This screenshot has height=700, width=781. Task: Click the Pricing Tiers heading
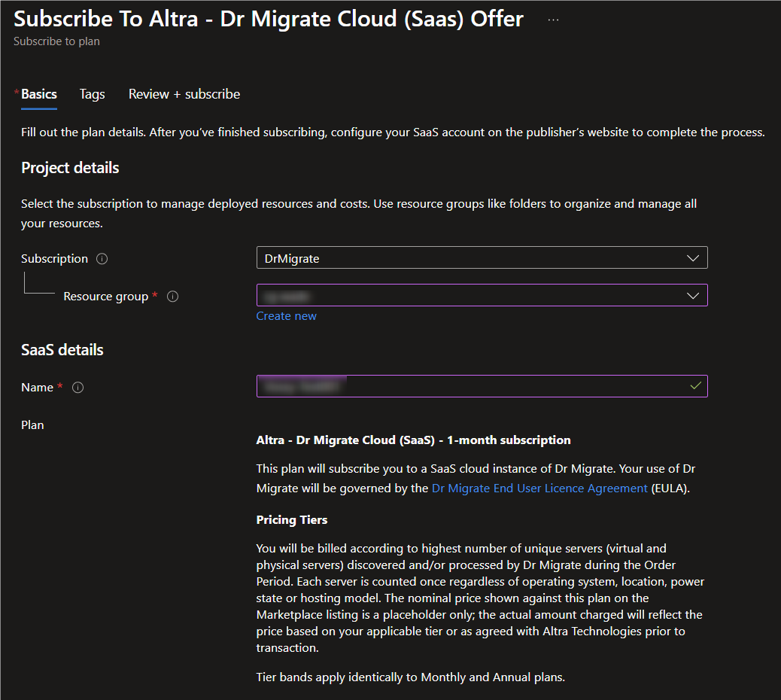point(292,519)
